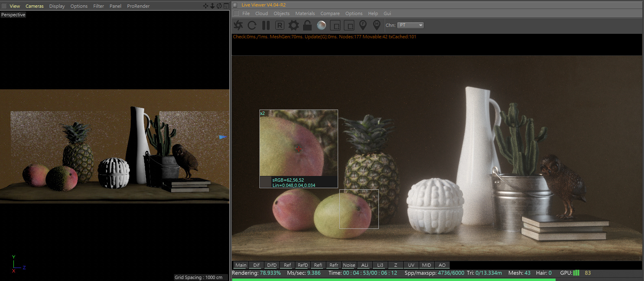The width and height of the screenshot is (644, 281).
Task: Toggle the viewport maximize panel icon
Action: (226, 6)
